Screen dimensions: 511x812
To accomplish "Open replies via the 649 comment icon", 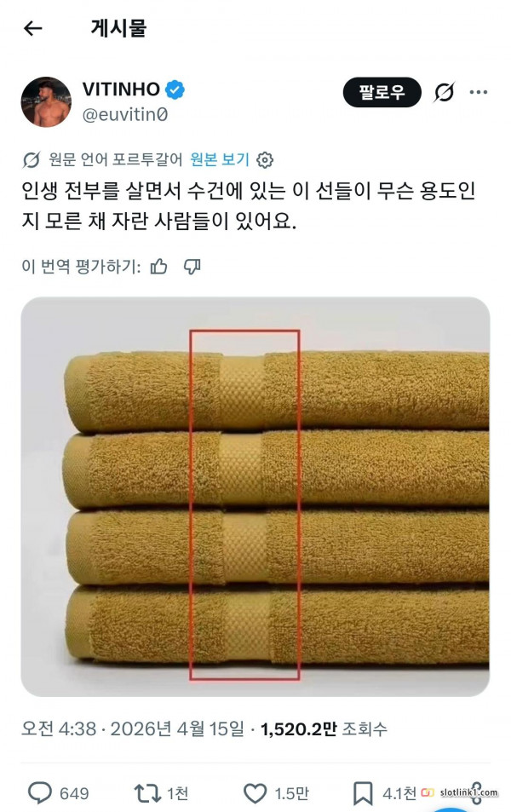I will [x=40, y=793].
